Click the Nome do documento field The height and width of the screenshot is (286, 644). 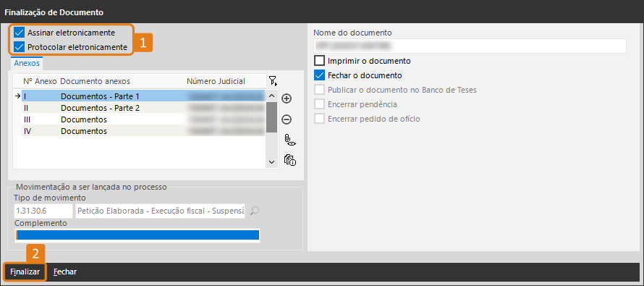pyautogui.click(x=470, y=46)
